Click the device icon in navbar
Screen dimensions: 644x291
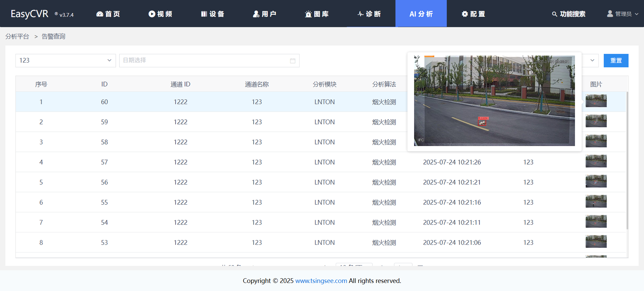pos(204,14)
